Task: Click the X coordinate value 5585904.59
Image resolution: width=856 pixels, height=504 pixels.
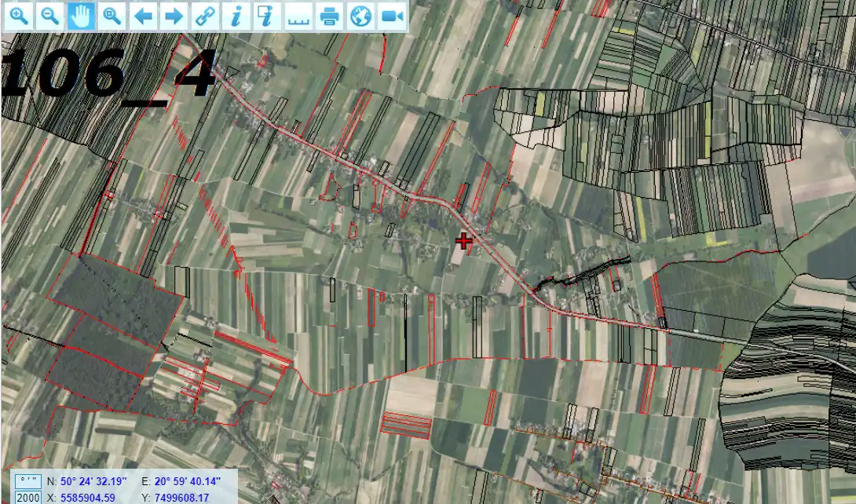Action: [88, 498]
